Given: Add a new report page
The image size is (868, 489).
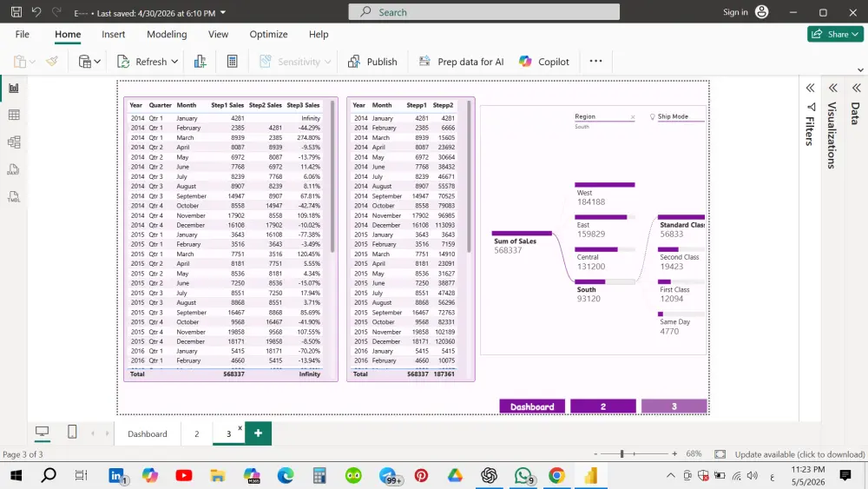Looking at the screenshot, I should [x=258, y=433].
